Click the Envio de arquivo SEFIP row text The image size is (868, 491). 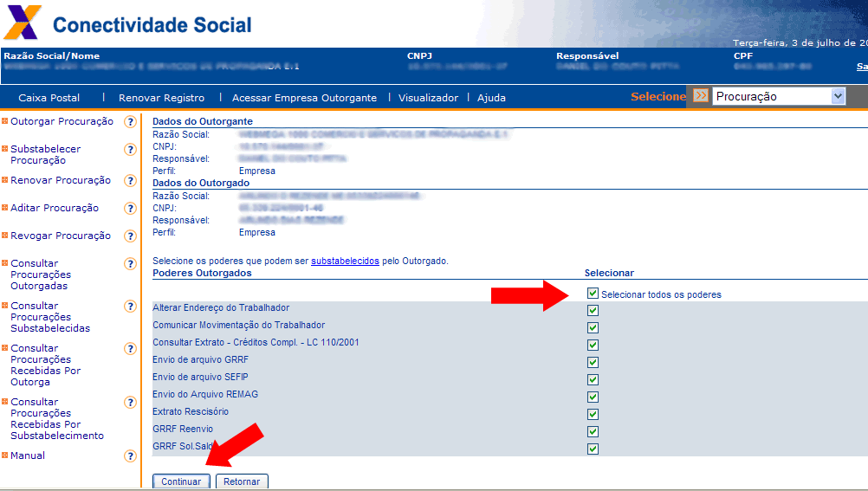point(200,377)
